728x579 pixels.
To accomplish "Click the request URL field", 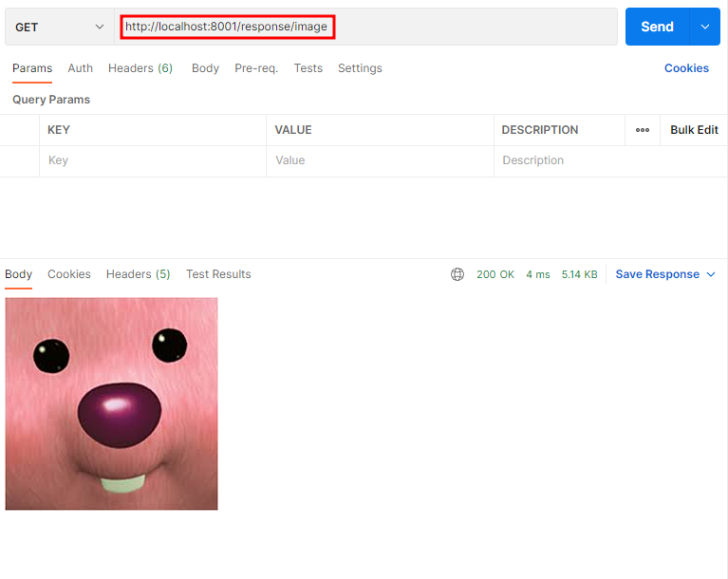I will coord(365,27).
